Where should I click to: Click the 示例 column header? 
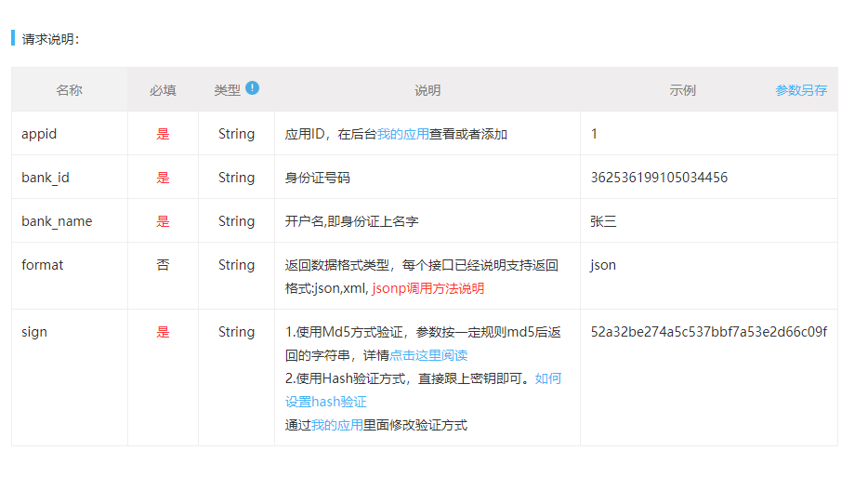[x=682, y=90]
